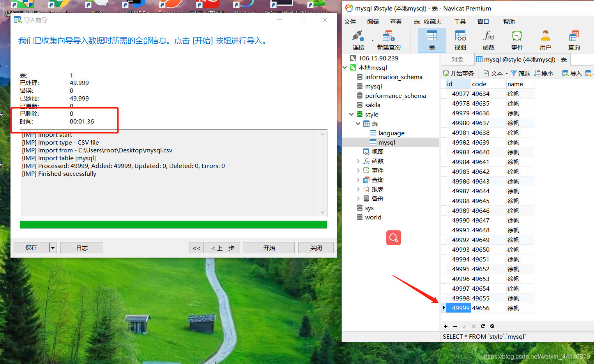
Task: Click the refresh icon below the grid
Action: pos(483,326)
